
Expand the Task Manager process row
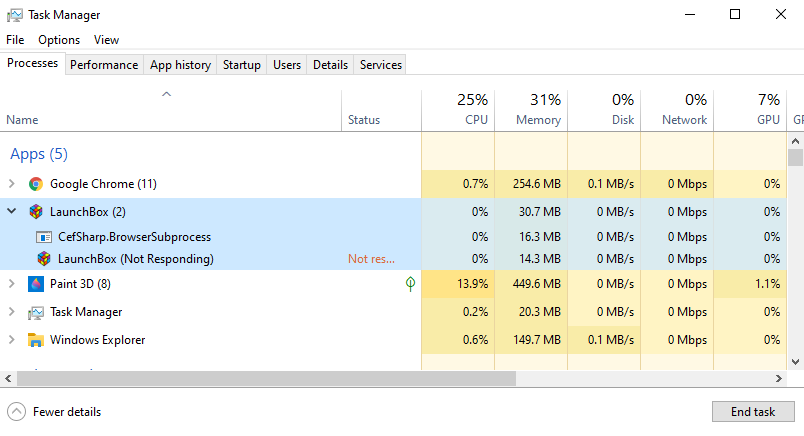point(12,311)
